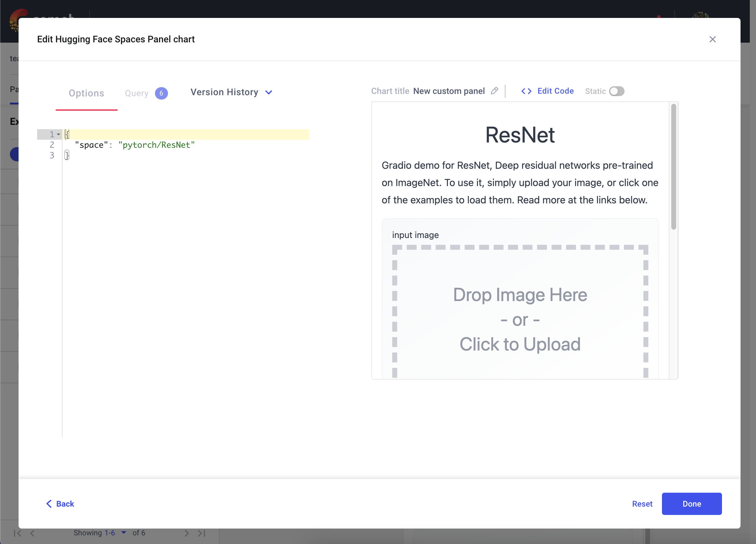Click the Query count badge showing 6
The height and width of the screenshot is (544, 756).
tap(161, 93)
